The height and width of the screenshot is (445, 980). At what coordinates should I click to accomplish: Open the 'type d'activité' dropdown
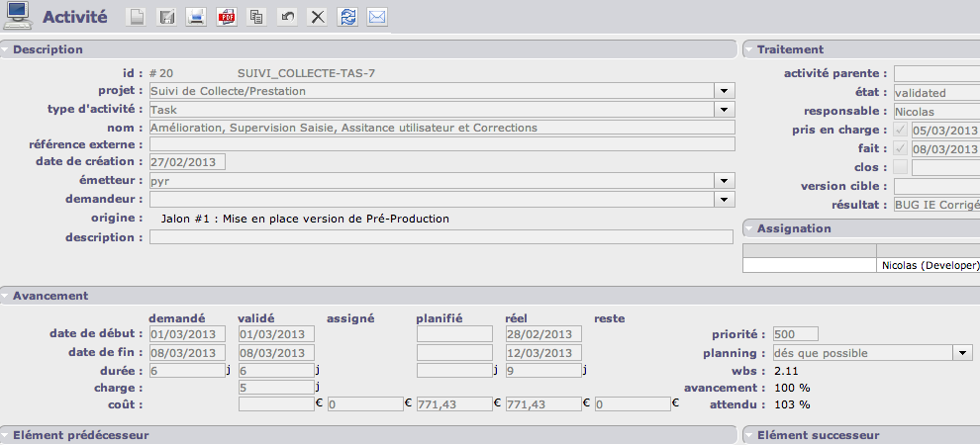724,109
